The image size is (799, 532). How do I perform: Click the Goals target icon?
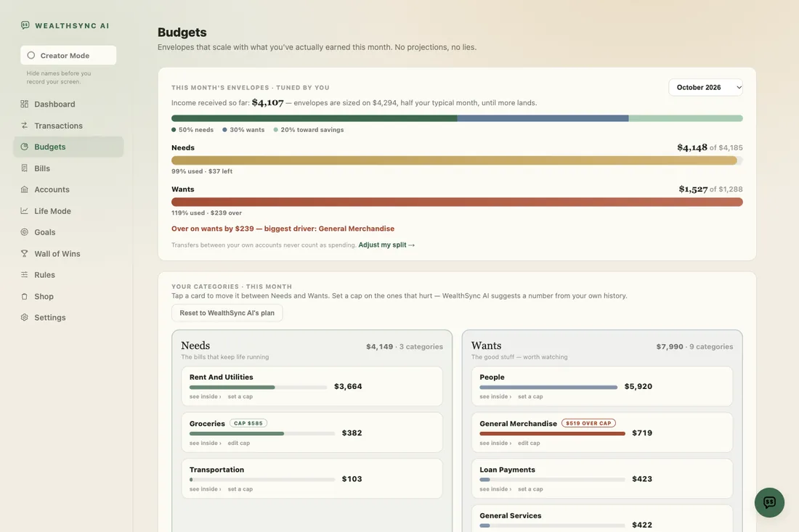coord(24,232)
